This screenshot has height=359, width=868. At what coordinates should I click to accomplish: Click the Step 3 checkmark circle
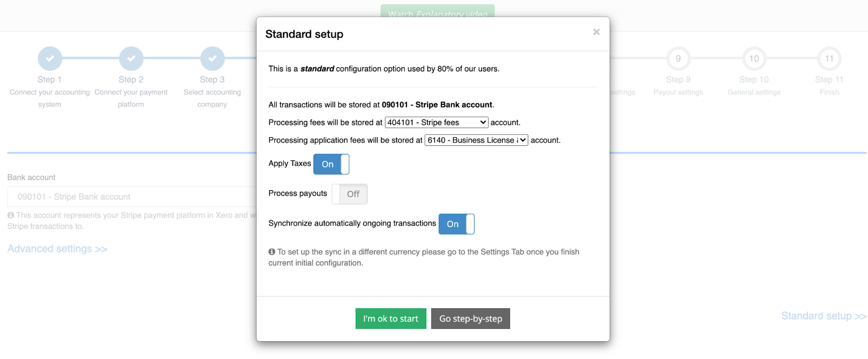pos(212,58)
